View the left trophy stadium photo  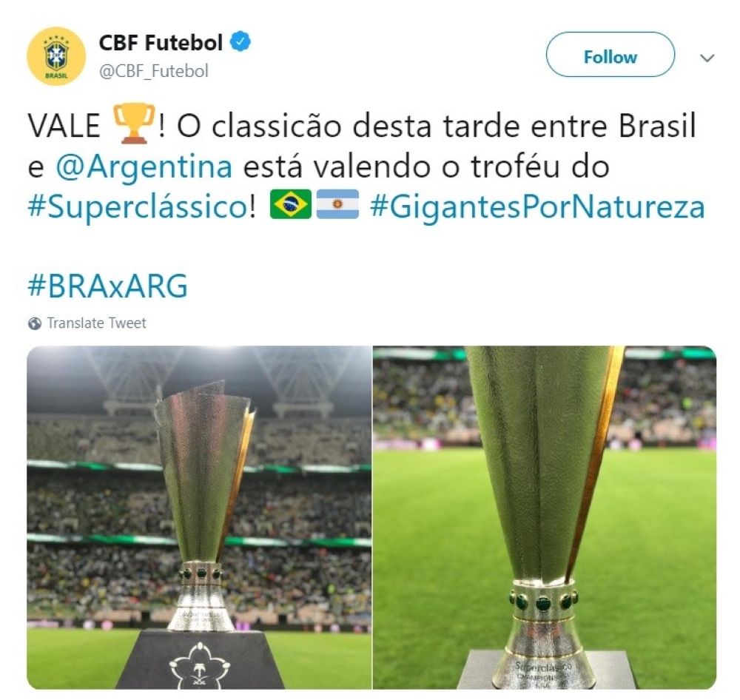pos(199,517)
